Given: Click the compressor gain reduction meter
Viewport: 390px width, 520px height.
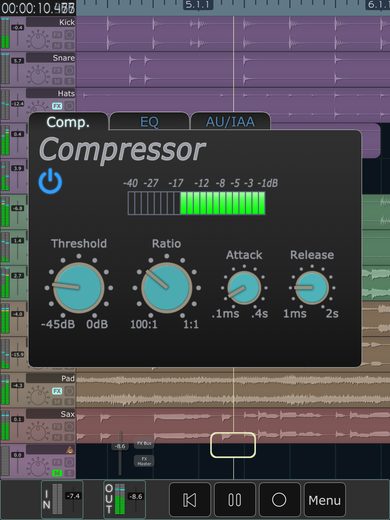Looking at the screenshot, I should pos(197,203).
